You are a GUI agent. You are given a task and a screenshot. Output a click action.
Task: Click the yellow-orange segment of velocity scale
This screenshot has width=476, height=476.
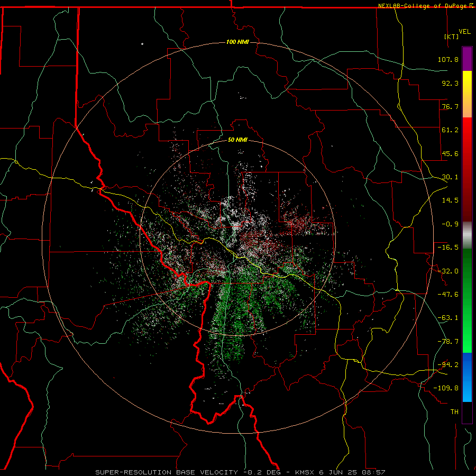click(x=467, y=94)
